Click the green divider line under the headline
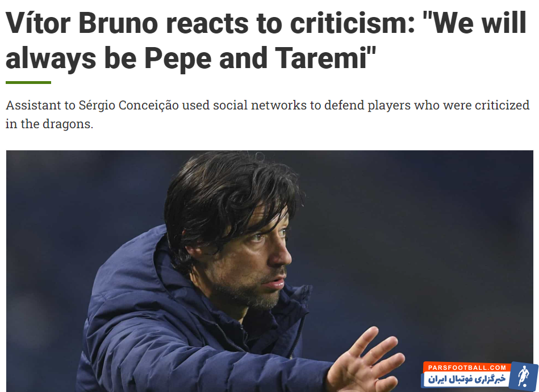 28,83
